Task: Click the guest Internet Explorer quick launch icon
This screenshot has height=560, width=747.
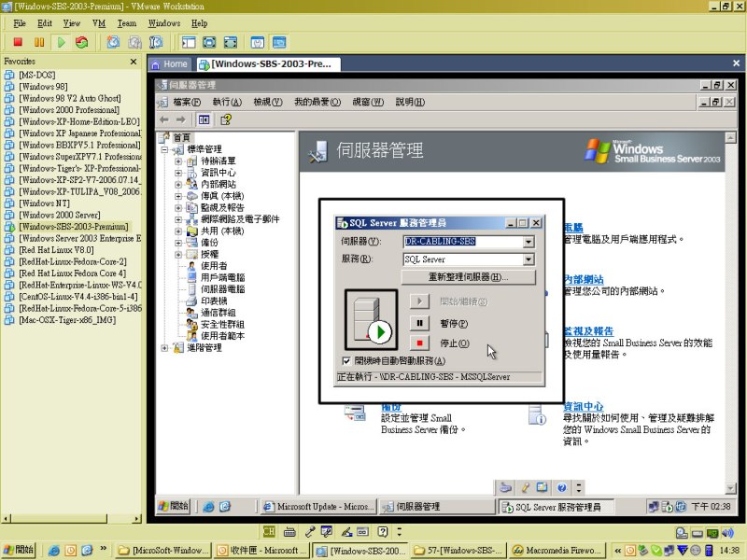Action: point(208,506)
